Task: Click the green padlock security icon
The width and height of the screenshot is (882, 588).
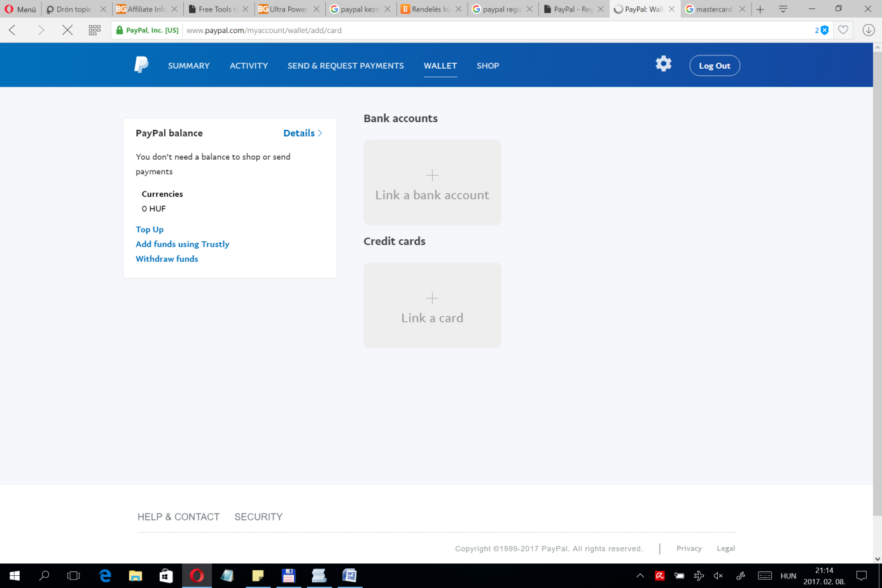Action: click(x=120, y=30)
